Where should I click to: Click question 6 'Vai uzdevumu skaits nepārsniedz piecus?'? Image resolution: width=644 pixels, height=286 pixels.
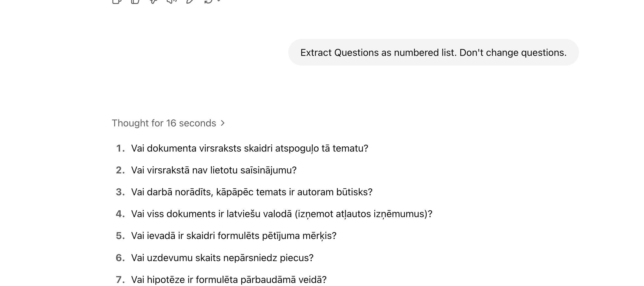[222, 258]
